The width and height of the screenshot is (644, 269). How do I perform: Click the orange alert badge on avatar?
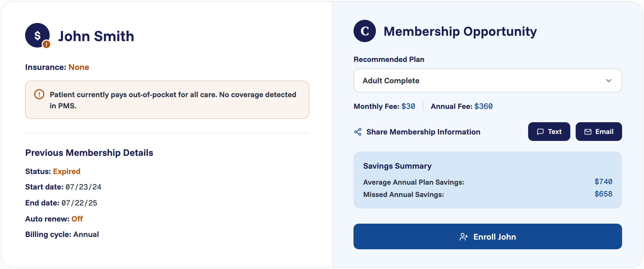pos(46,44)
